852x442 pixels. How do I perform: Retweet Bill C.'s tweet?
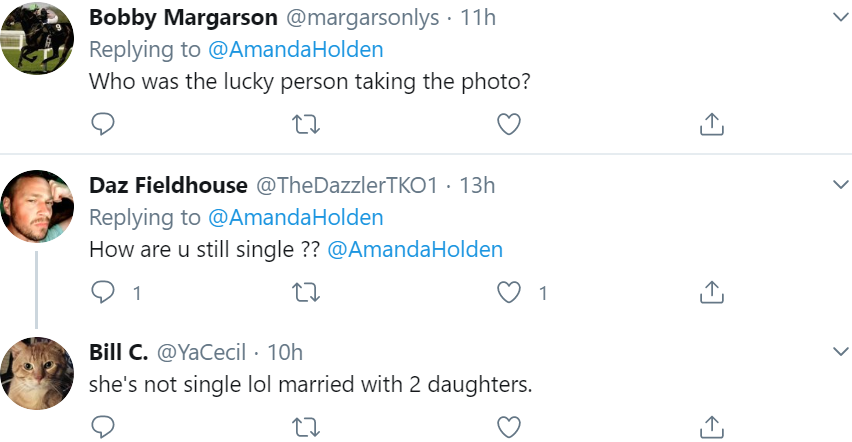click(x=306, y=428)
